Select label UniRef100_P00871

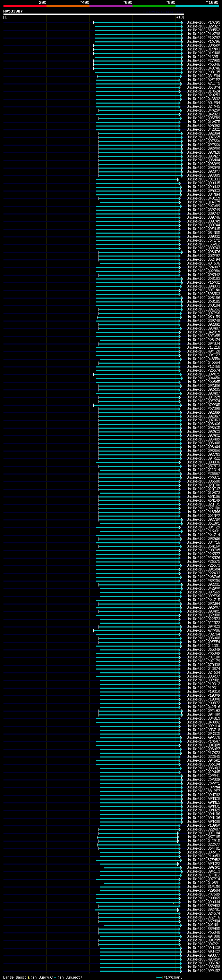(203, 477)
